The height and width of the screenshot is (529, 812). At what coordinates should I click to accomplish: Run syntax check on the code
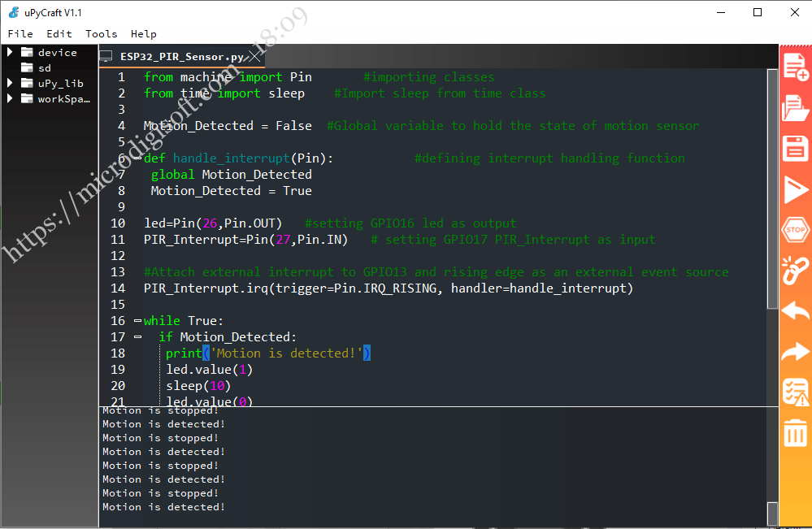[795, 392]
